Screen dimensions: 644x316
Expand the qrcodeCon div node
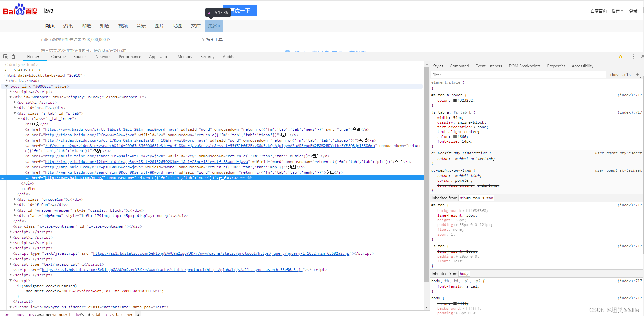coord(15,199)
